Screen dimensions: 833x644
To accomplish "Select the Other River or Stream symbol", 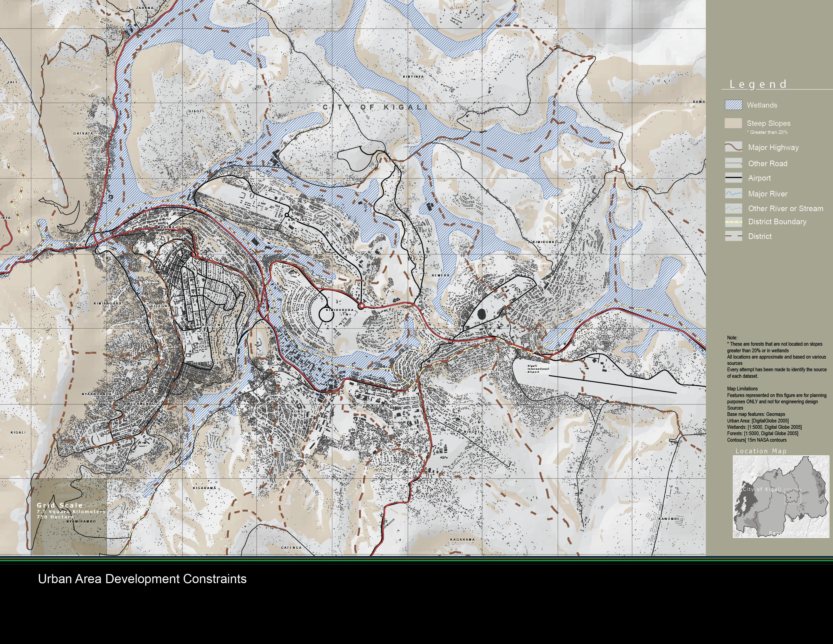I will coord(734,208).
